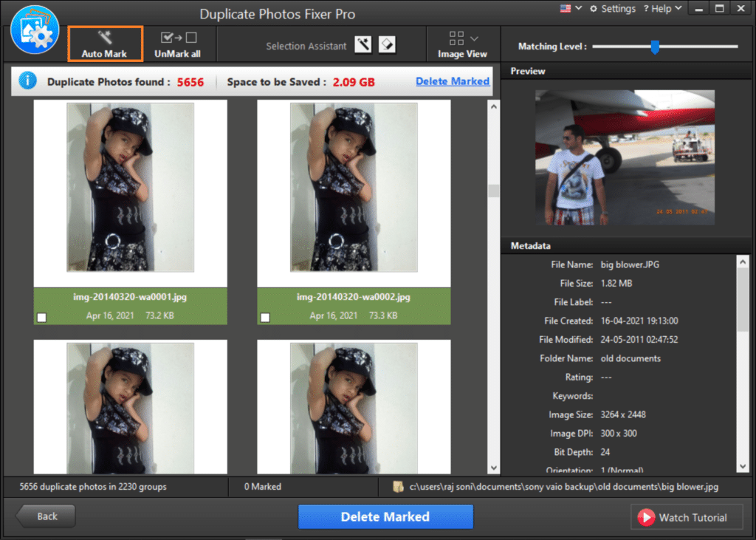Open the Help dropdown menu
The image size is (756, 540).
(663, 9)
